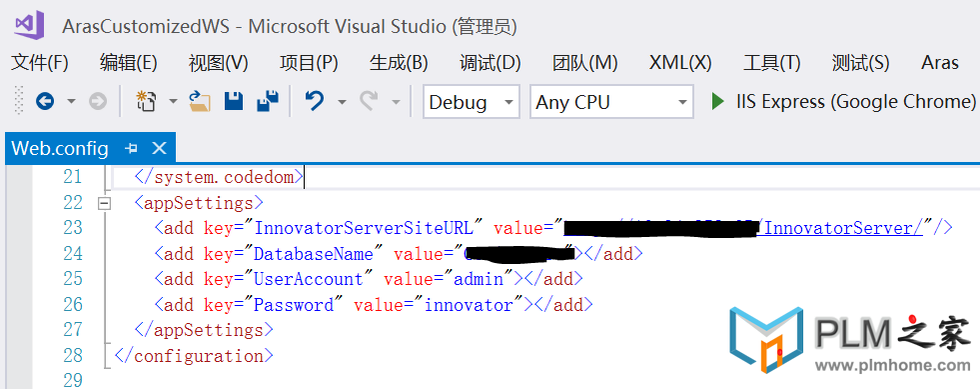The height and width of the screenshot is (389, 980).
Task: Click the Open File folder icon
Action: (x=200, y=101)
